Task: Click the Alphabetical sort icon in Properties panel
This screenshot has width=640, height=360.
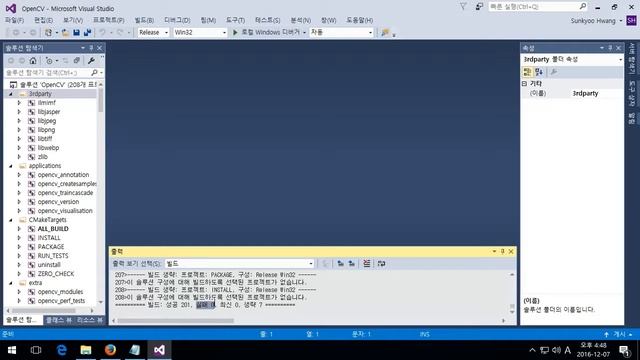Action: (539, 72)
